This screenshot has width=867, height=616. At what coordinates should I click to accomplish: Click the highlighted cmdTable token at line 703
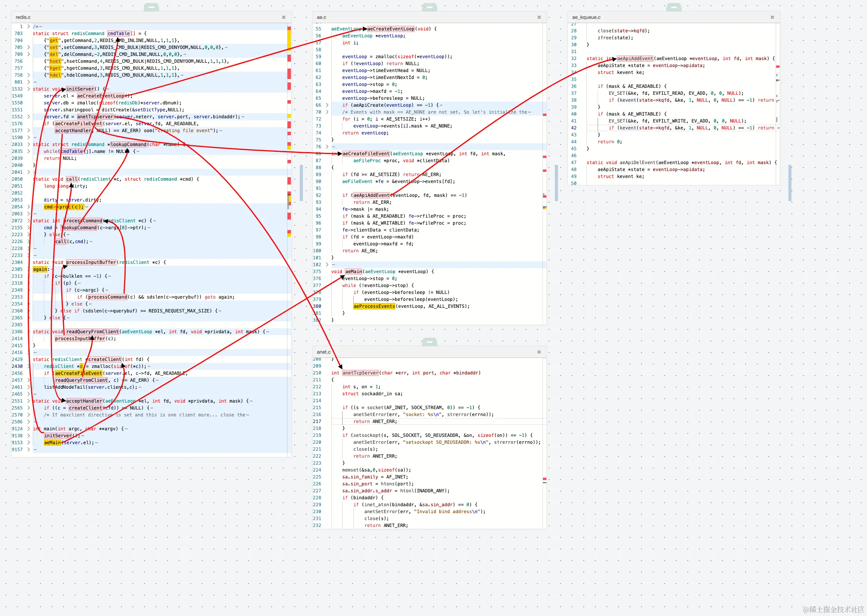119,34
